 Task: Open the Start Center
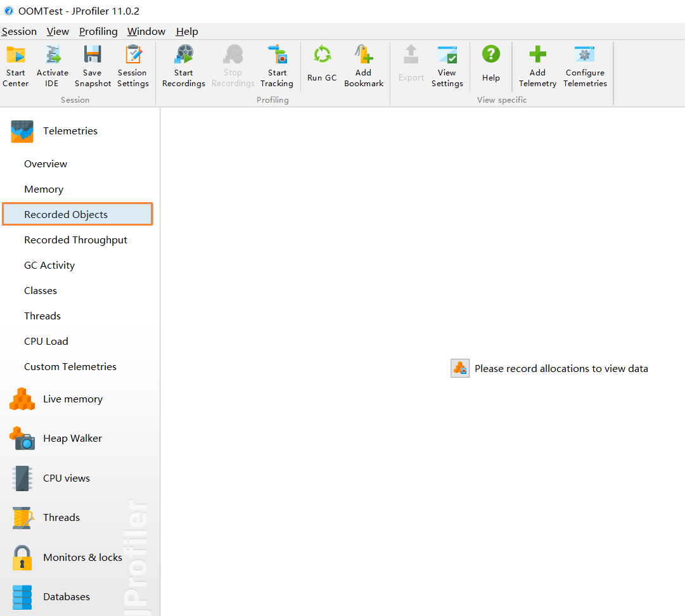[16, 66]
